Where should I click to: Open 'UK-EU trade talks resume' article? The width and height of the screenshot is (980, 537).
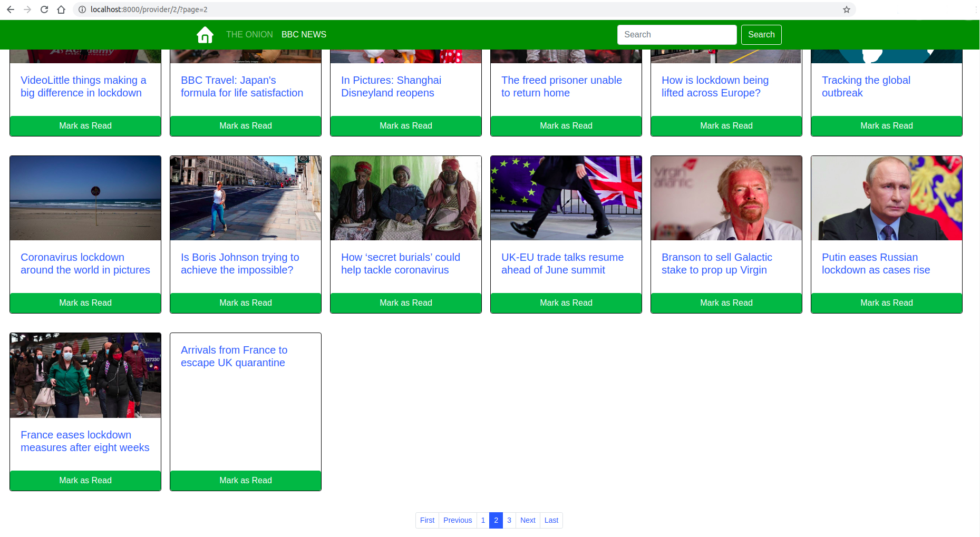(562, 263)
